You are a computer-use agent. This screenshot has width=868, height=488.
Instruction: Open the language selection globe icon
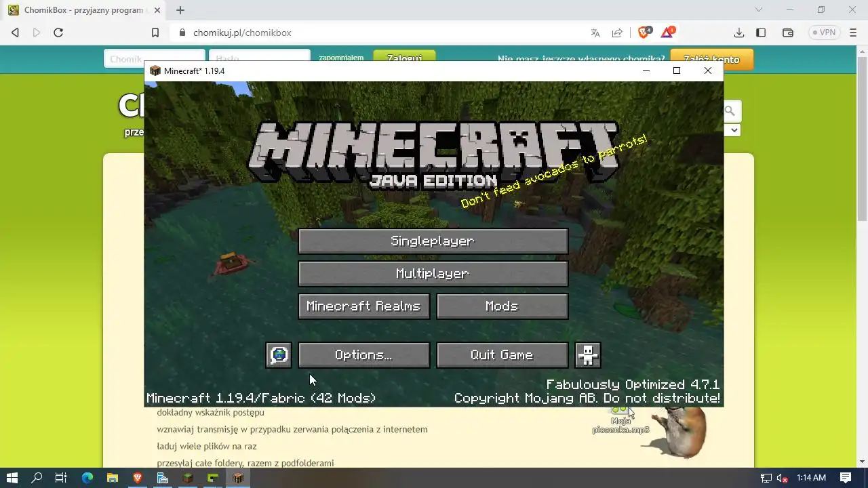pos(279,355)
